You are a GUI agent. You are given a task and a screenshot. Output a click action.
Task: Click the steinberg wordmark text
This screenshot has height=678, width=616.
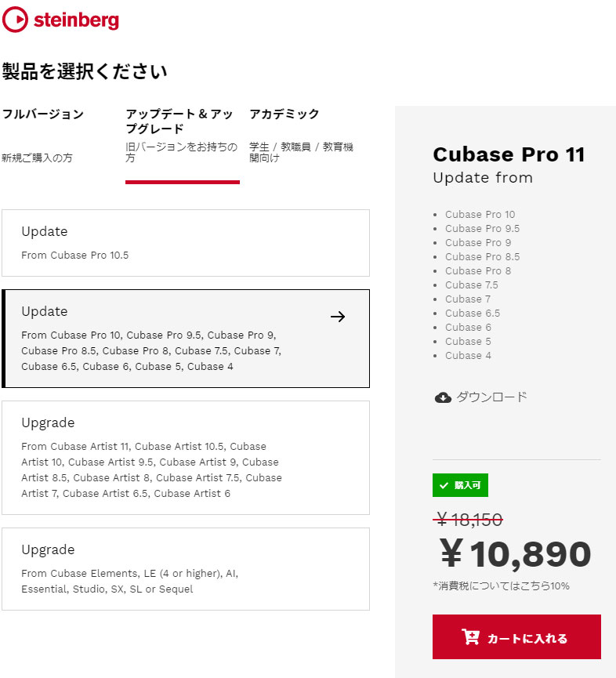tap(76, 20)
